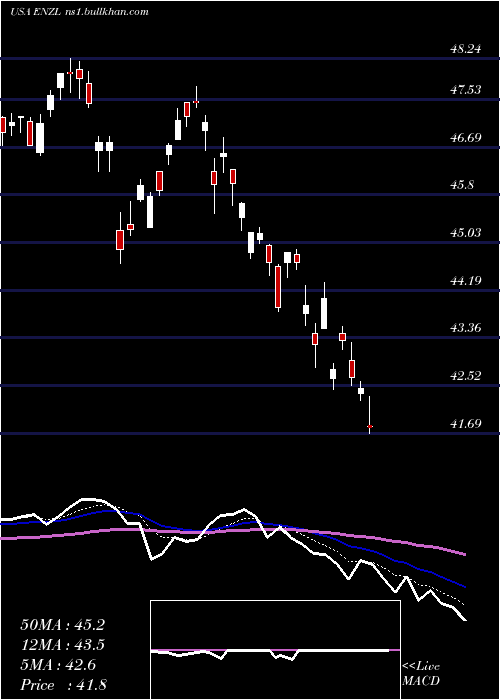Screen dimensions: 500x700
Task: Click the last small red candle near 41.69
Action: pos(370,427)
